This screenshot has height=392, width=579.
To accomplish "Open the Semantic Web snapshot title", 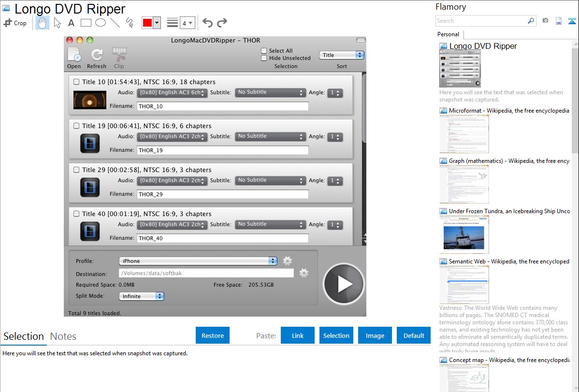I will [x=509, y=261].
